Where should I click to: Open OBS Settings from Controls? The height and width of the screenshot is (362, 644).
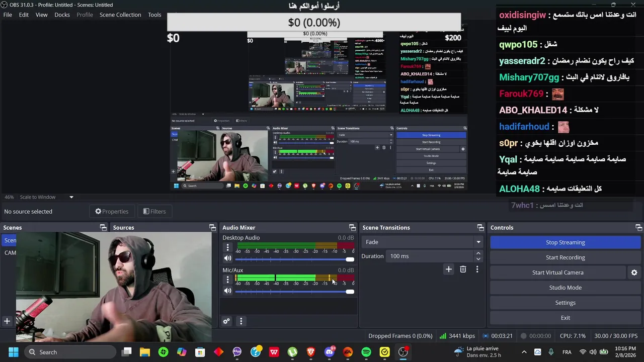pos(565,303)
